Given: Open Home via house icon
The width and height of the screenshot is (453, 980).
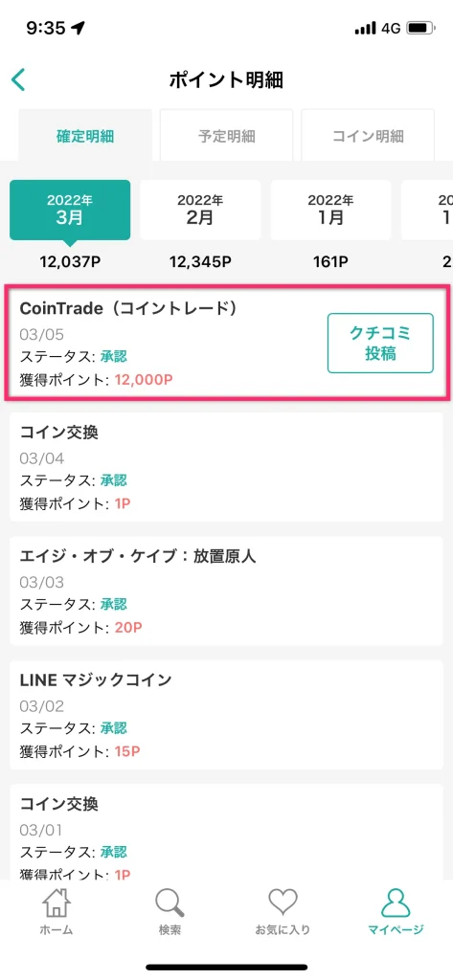Looking at the screenshot, I should 56,903.
